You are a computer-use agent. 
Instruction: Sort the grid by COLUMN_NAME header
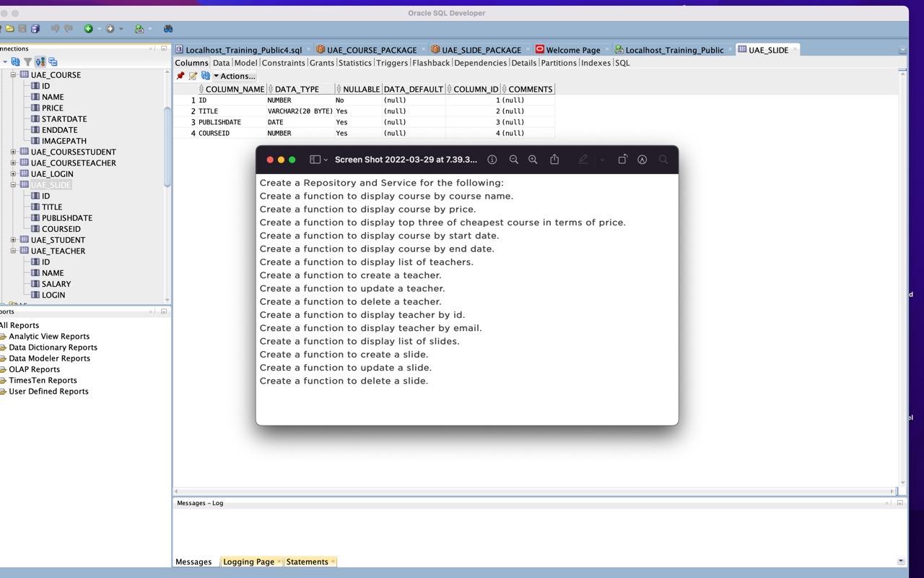235,89
